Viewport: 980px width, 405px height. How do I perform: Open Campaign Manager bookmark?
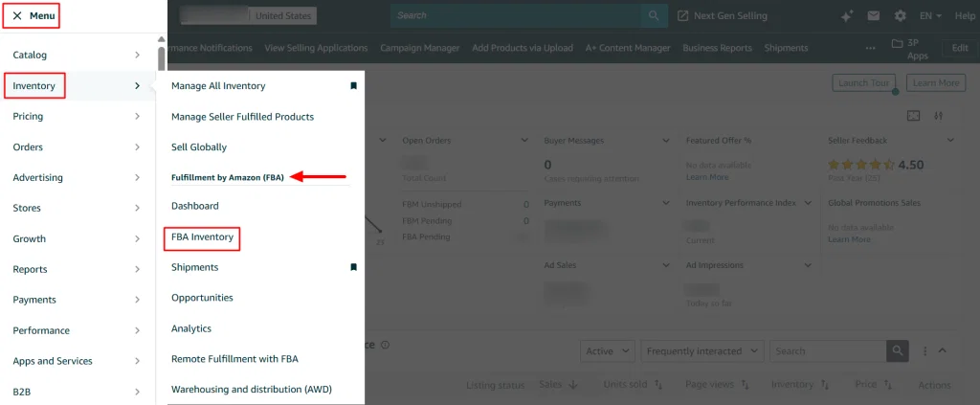419,48
